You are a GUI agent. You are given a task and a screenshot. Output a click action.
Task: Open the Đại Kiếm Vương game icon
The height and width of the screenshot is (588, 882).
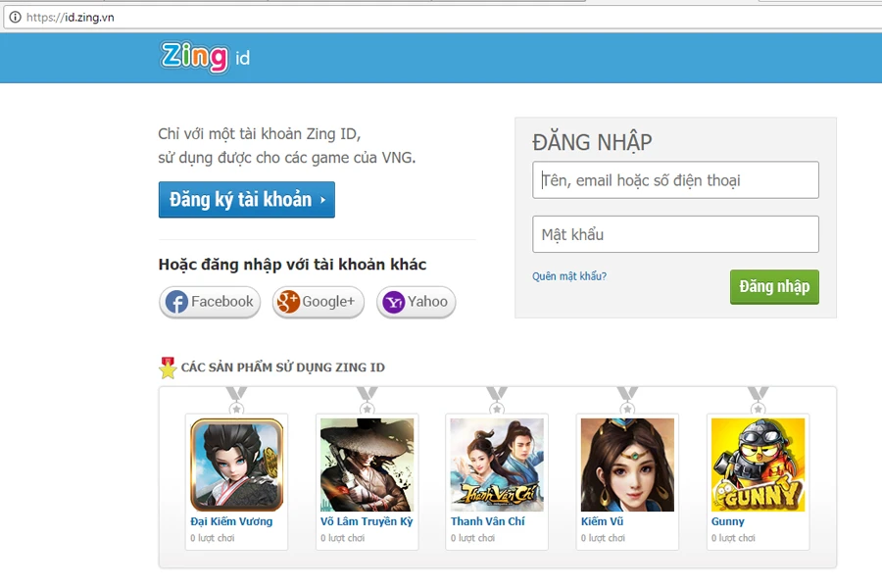[236, 465]
